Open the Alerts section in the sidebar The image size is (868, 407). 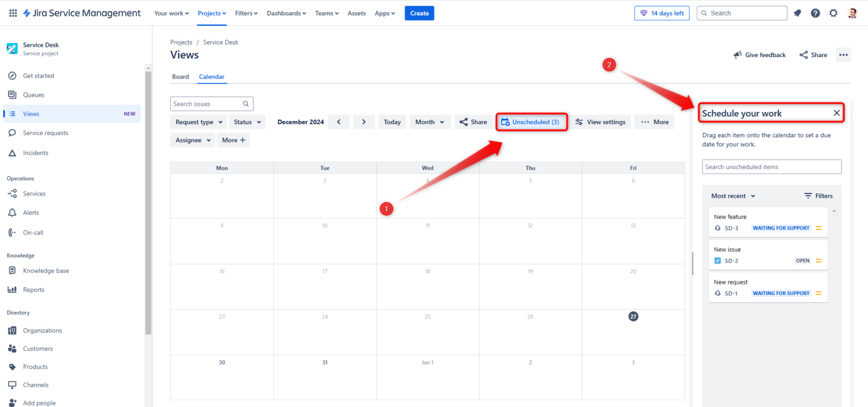(x=33, y=212)
